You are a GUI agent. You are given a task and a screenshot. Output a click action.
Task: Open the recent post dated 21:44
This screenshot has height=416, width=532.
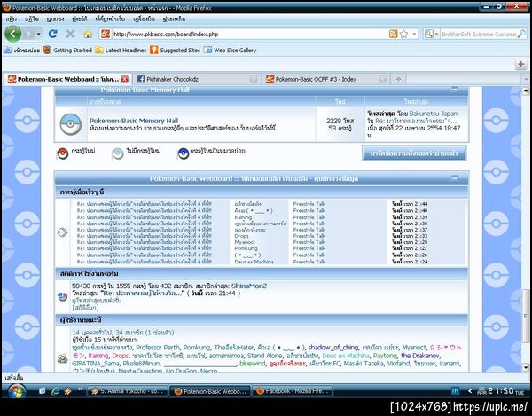(145, 204)
